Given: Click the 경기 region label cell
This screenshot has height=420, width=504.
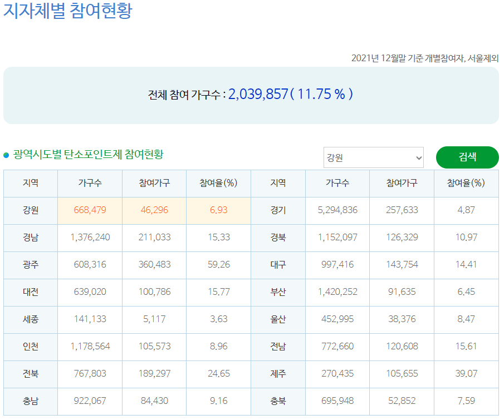Looking at the screenshot, I should click(x=278, y=210).
